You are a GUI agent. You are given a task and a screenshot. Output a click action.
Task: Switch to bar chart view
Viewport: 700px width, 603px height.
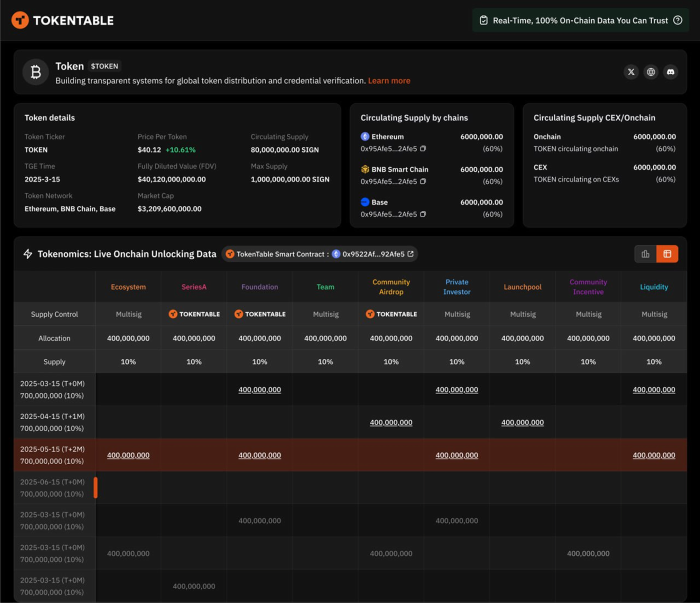(x=645, y=254)
